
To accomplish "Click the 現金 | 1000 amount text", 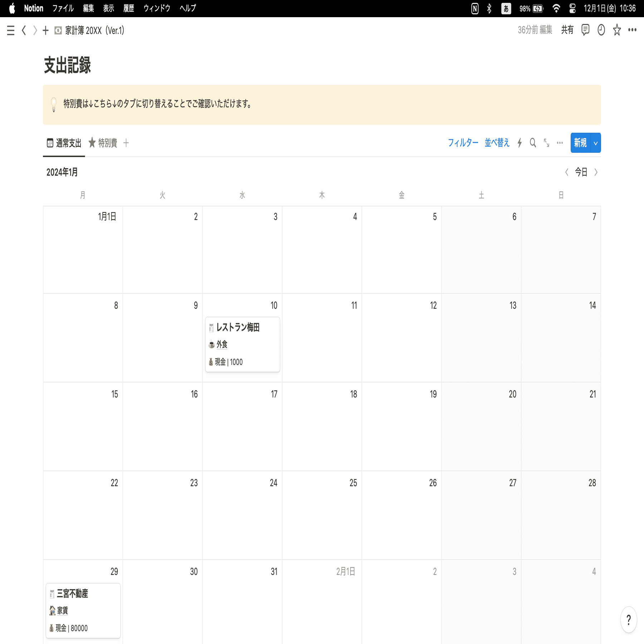I will [228, 362].
